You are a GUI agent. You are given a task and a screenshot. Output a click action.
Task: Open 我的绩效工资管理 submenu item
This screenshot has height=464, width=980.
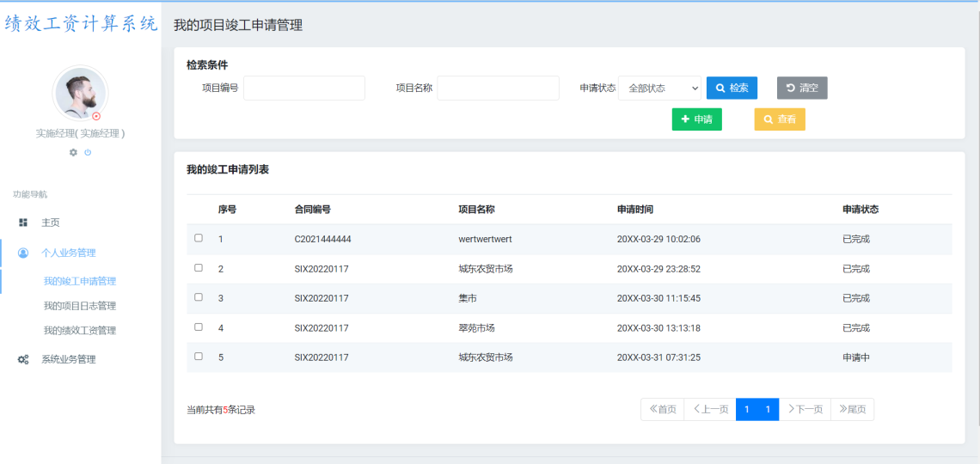79,330
